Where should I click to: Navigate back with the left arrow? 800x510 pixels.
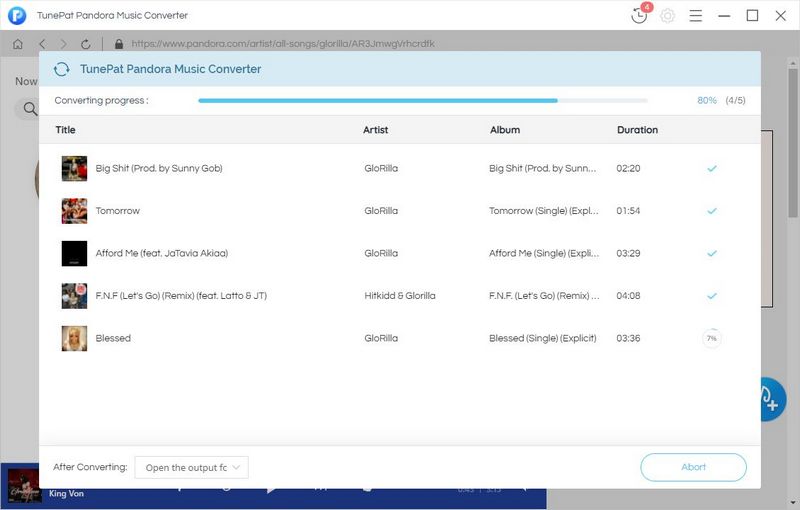pyautogui.click(x=42, y=44)
